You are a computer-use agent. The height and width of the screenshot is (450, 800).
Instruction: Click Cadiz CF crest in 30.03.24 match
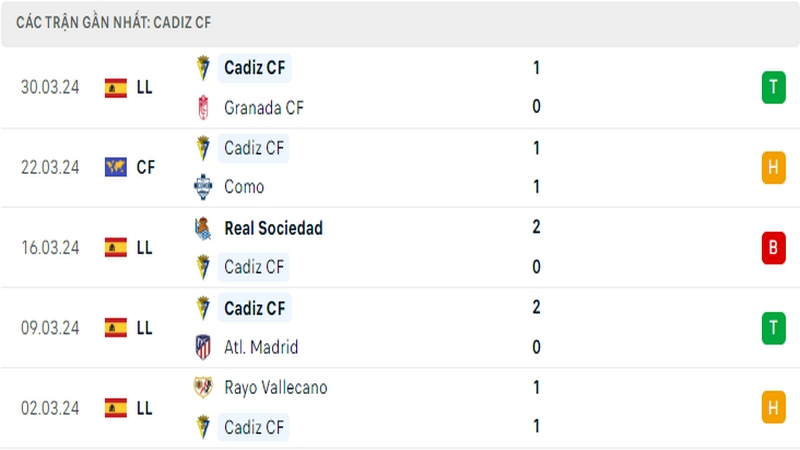[203, 68]
